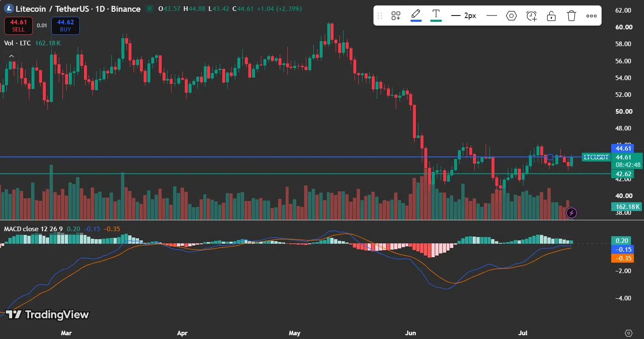Screen dimensions: 644x339
Task: Open the line style selector
Action: tap(492, 16)
